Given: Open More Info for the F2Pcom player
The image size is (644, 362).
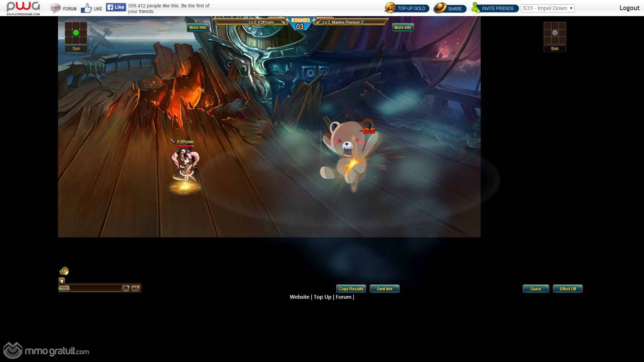Looking at the screenshot, I should pyautogui.click(x=198, y=27).
